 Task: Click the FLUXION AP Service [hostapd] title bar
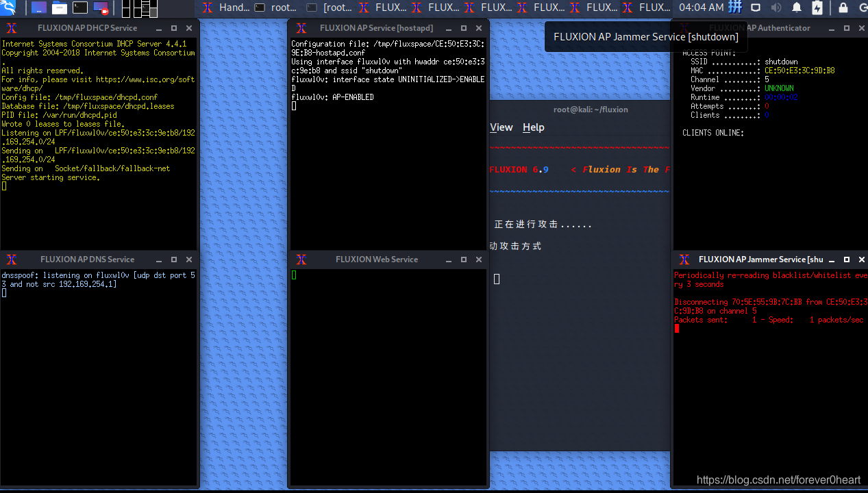(x=376, y=28)
